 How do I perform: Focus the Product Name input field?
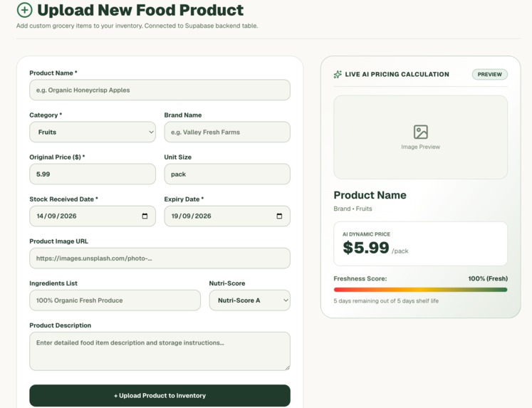coord(160,90)
